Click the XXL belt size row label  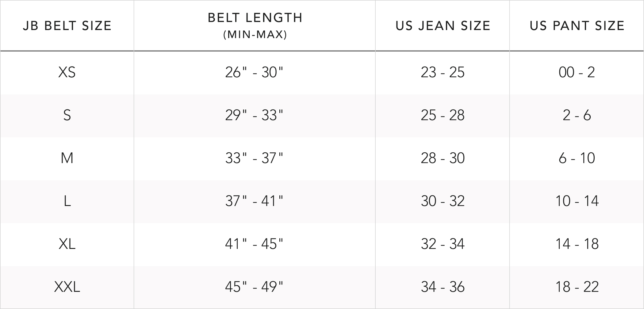point(67,287)
